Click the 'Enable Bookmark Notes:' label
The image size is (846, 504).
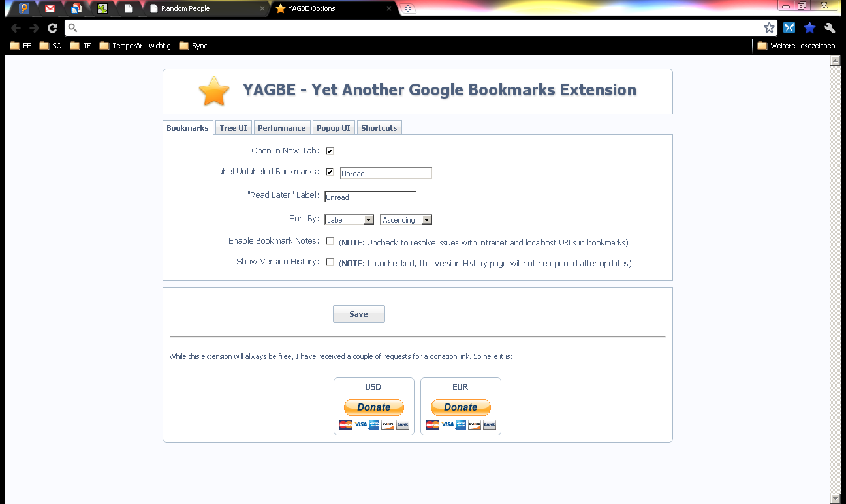coord(274,241)
